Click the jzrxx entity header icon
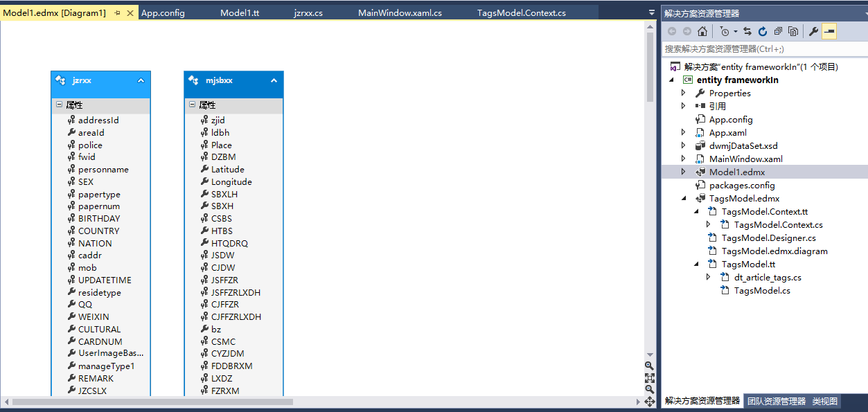This screenshot has width=868, height=412. [60, 80]
